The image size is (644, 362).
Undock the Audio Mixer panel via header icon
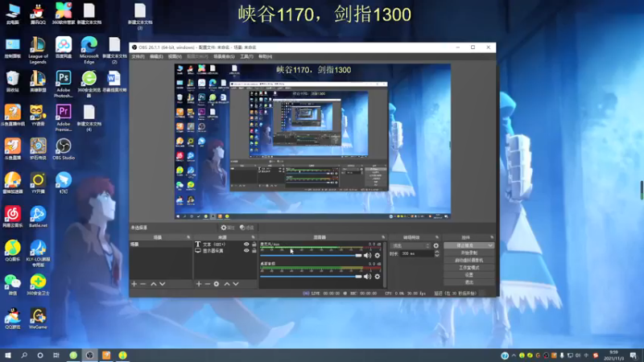[383, 237]
